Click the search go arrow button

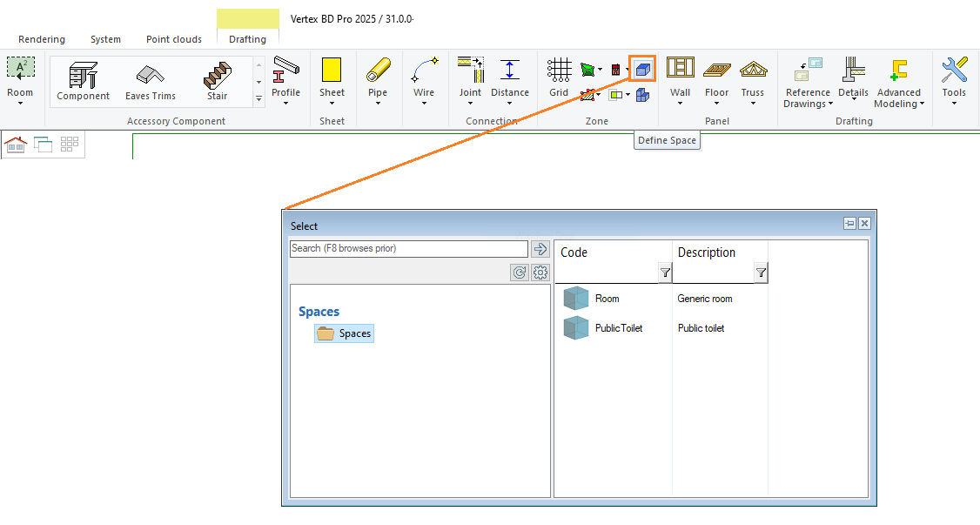tap(540, 249)
